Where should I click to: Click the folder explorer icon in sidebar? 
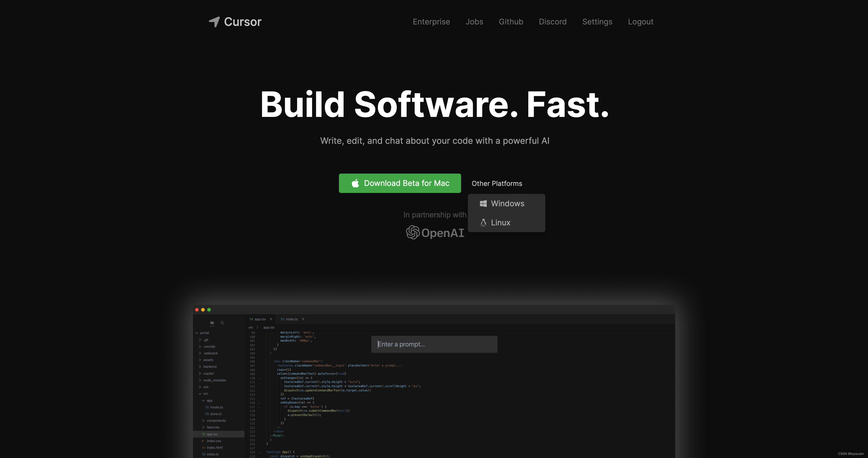pos(212,323)
